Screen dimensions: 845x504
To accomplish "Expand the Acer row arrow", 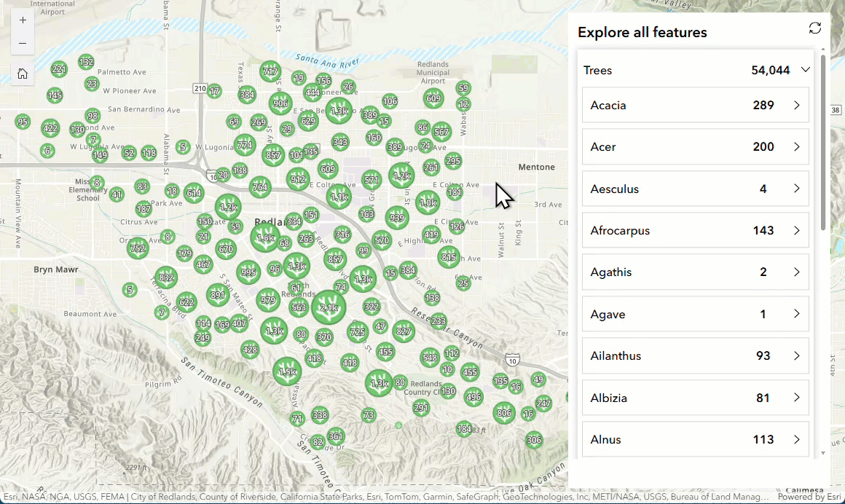I will point(796,146).
